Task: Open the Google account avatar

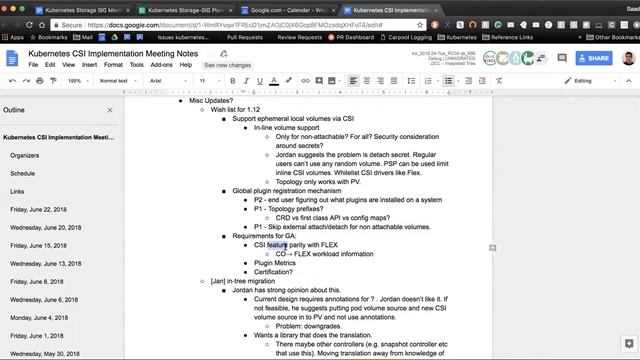Action: click(629, 58)
